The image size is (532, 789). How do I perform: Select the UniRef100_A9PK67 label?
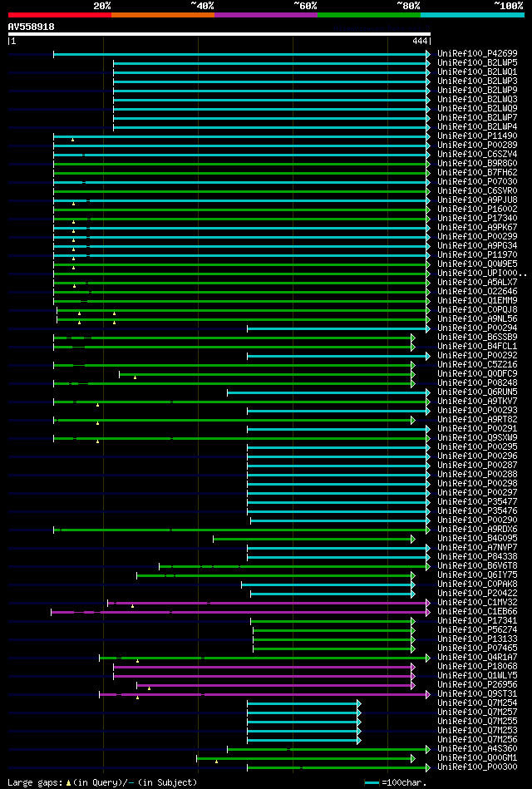(x=478, y=228)
